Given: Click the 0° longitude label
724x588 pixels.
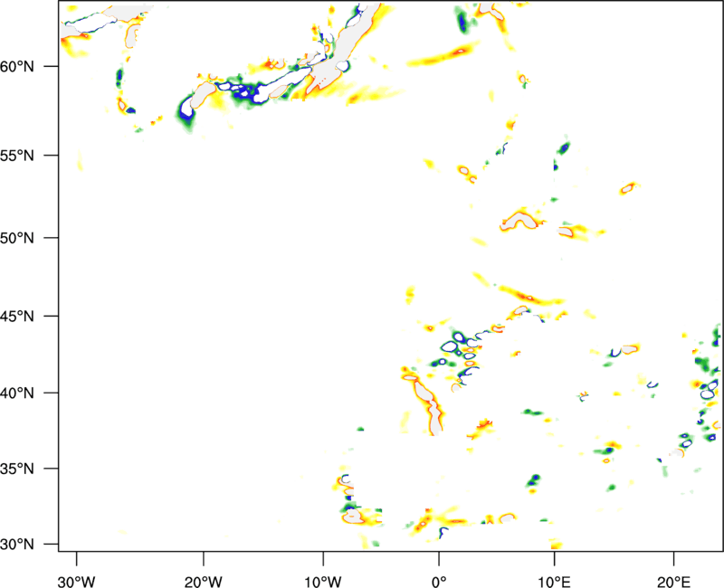Looking at the screenshot, I should point(439,582).
